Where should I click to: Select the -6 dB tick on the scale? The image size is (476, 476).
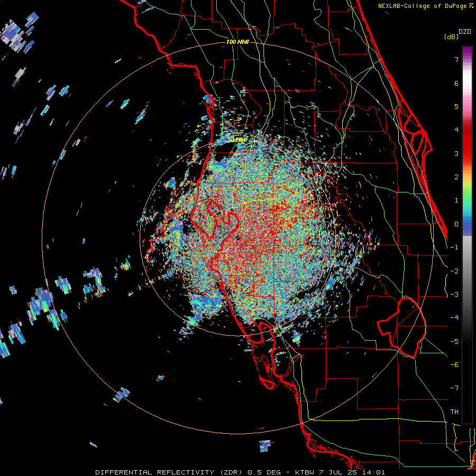pyautogui.click(x=454, y=365)
